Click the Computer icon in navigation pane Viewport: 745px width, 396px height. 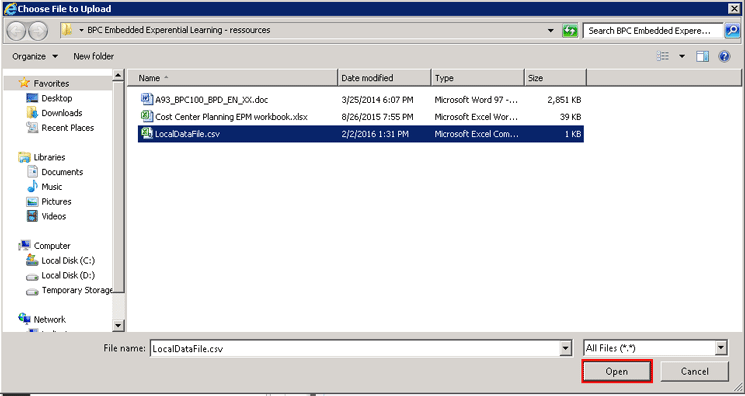pos(24,246)
